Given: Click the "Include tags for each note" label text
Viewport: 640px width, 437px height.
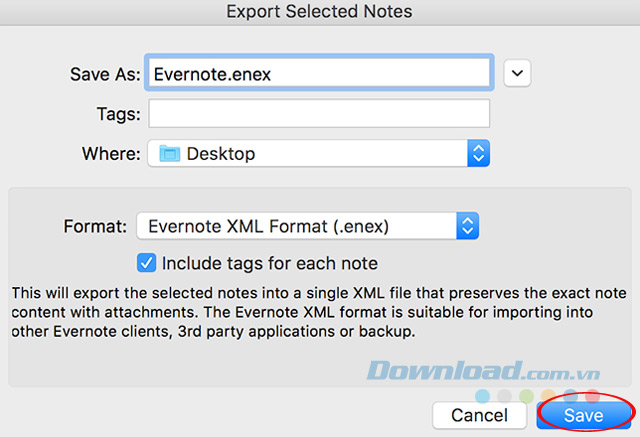Looking at the screenshot, I should (x=270, y=264).
